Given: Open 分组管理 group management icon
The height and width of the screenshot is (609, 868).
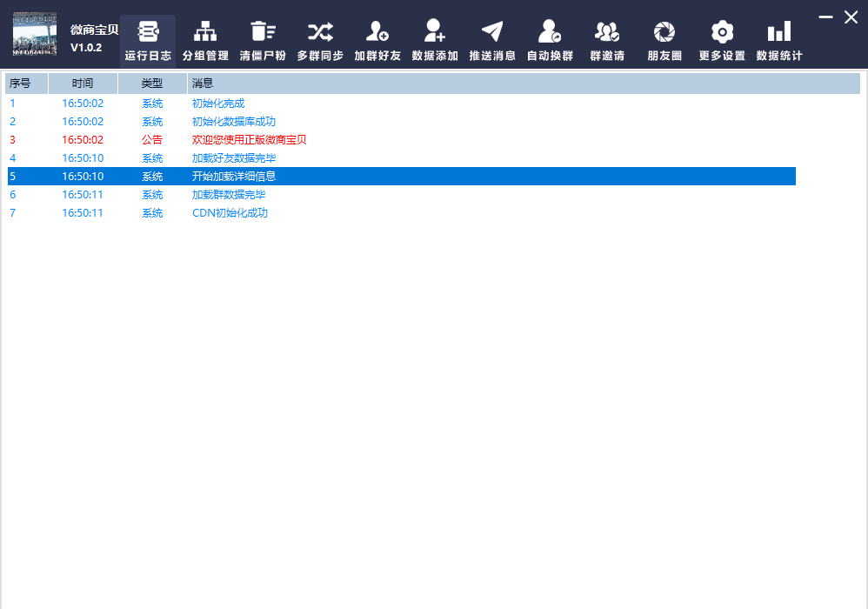Looking at the screenshot, I should tap(205, 33).
